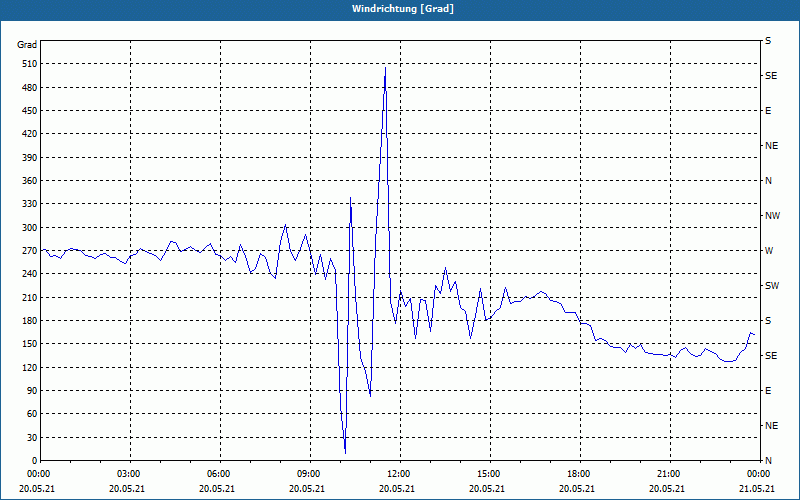The width and height of the screenshot is (800, 500).
Task: Click the 510 y-axis value
Action: pos(30,64)
